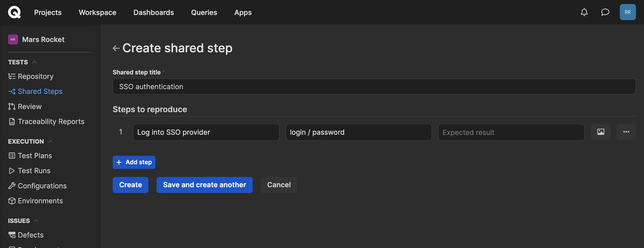Image resolution: width=644 pixels, height=248 pixels.
Task: Click step number 1
Action: click(121, 132)
